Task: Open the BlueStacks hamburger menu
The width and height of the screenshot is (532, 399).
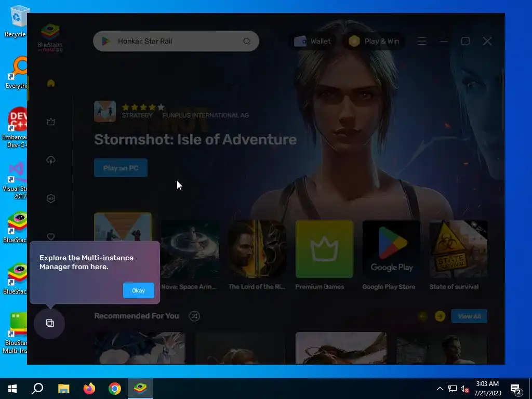Action: 422,41
